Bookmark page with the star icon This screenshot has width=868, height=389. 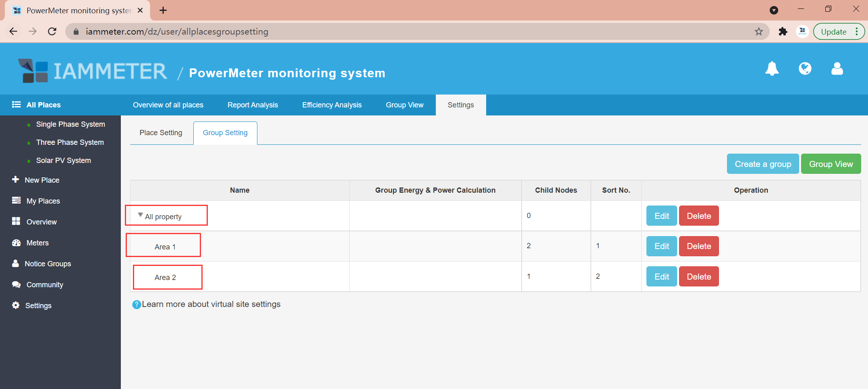coord(758,31)
